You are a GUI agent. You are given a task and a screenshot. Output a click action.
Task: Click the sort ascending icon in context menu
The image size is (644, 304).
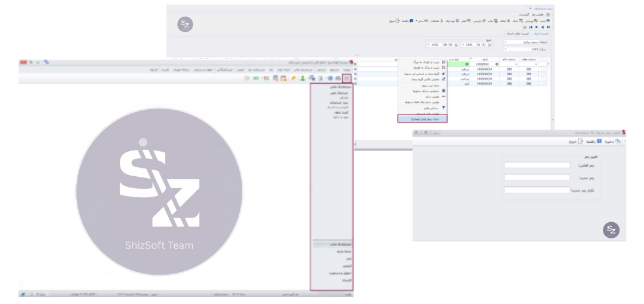click(444, 62)
